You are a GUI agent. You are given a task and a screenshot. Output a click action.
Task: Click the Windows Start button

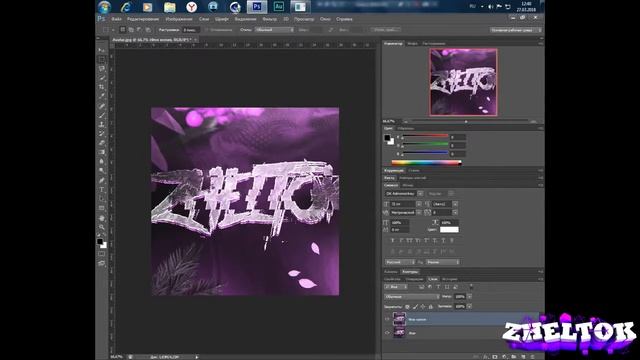(104, 7)
